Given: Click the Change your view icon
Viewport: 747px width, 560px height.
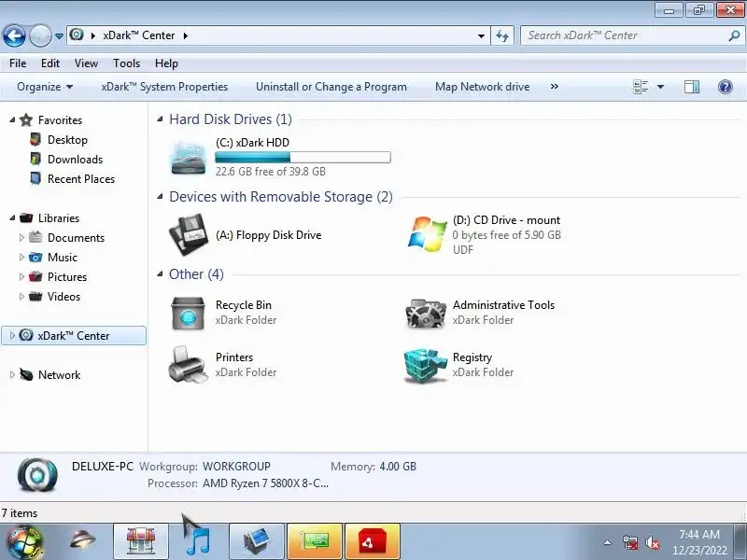Looking at the screenshot, I should pos(641,87).
